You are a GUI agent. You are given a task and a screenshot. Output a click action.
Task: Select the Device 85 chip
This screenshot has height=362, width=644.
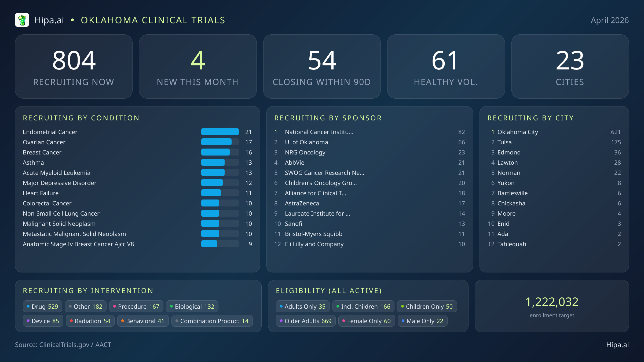pyautogui.click(x=43, y=321)
